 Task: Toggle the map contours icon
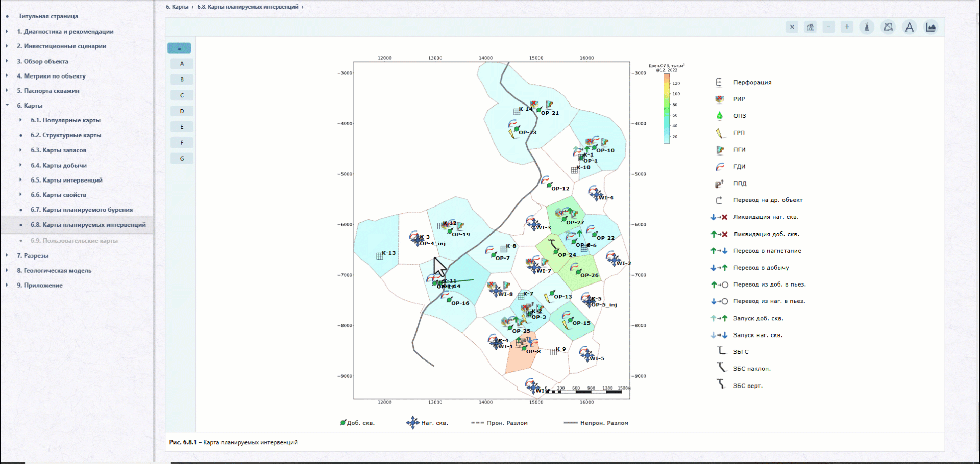click(x=889, y=28)
